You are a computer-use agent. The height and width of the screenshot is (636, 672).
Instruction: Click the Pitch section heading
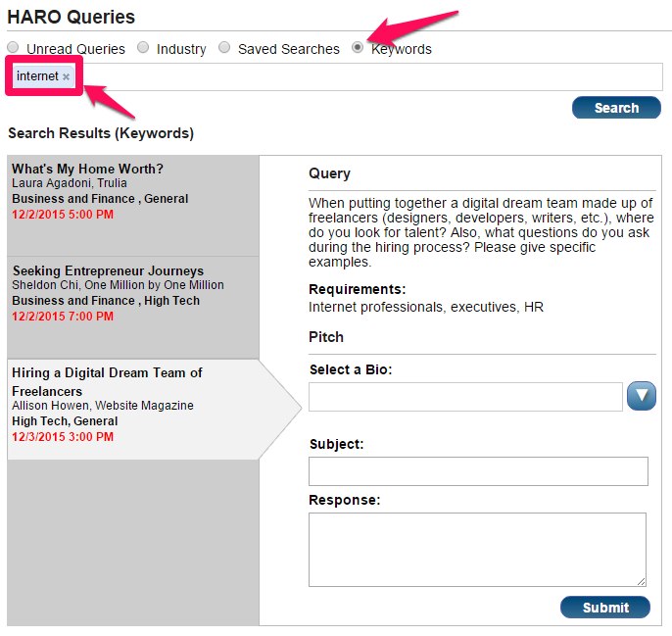click(326, 337)
